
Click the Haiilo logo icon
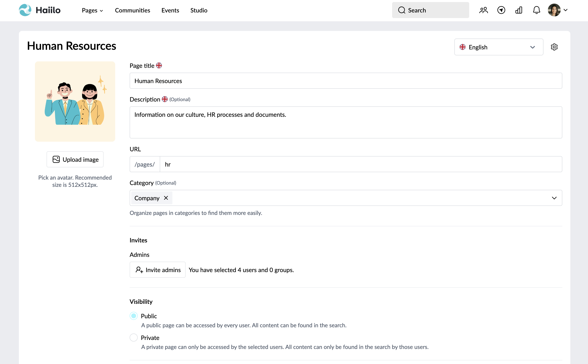click(x=25, y=10)
